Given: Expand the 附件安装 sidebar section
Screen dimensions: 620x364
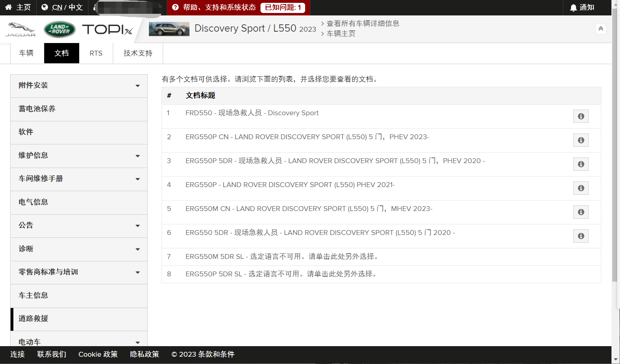Looking at the screenshot, I should pos(138,86).
